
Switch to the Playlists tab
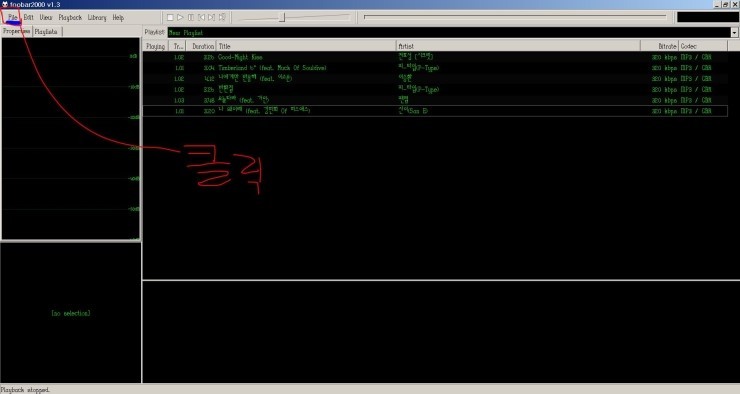tap(46, 32)
